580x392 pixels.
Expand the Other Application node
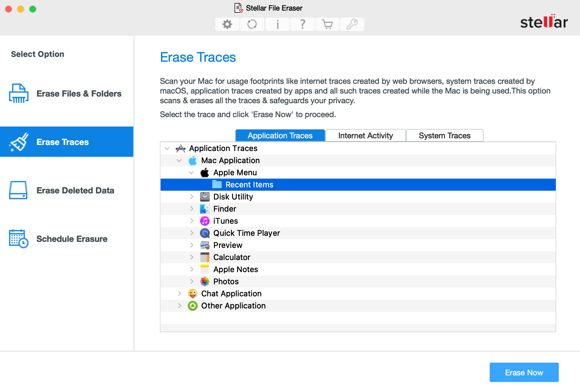pos(179,306)
